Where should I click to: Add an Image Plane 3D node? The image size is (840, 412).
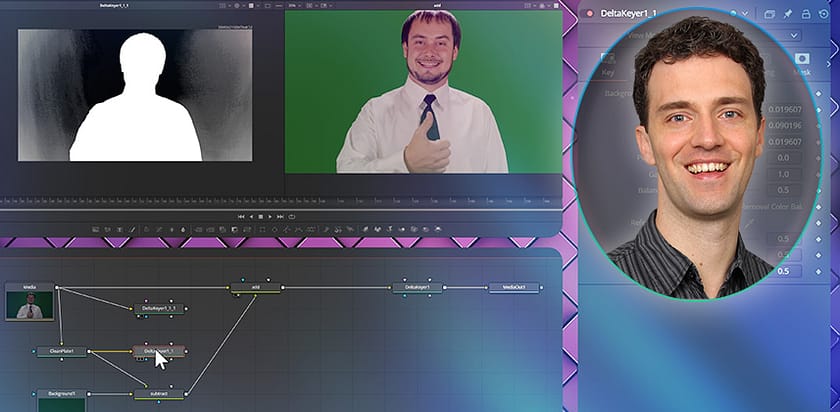366,229
